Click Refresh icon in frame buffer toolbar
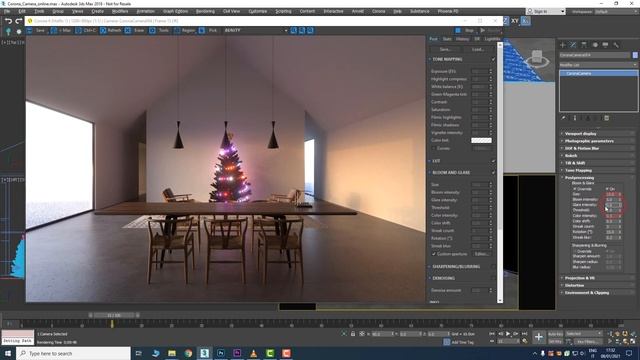Image resolution: width=640 pixels, height=360 pixels. (103, 31)
